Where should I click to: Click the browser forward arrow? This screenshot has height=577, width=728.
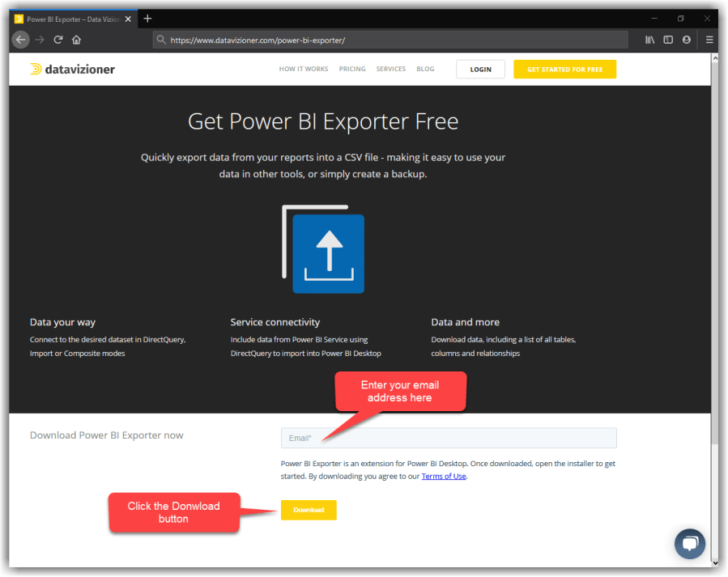(x=40, y=40)
